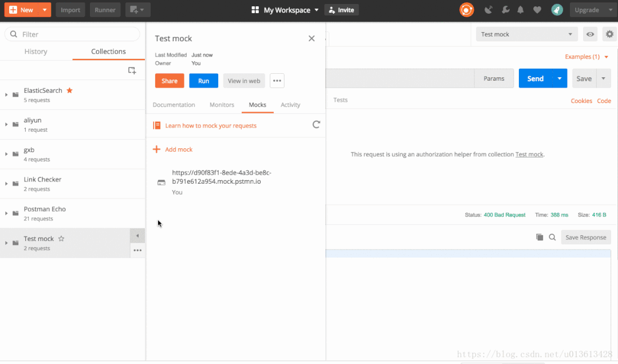Screen dimensions: 618x364
Task: Collapse the Test mock details panel arrow
Action: pyautogui.click(x=137, y=236)
